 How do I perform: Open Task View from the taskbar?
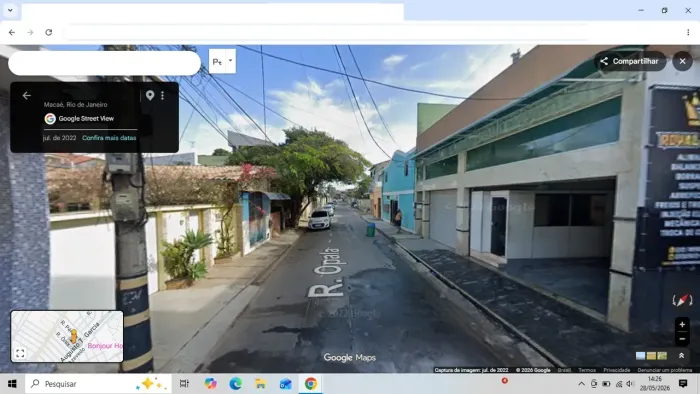(x=184, y=384)
